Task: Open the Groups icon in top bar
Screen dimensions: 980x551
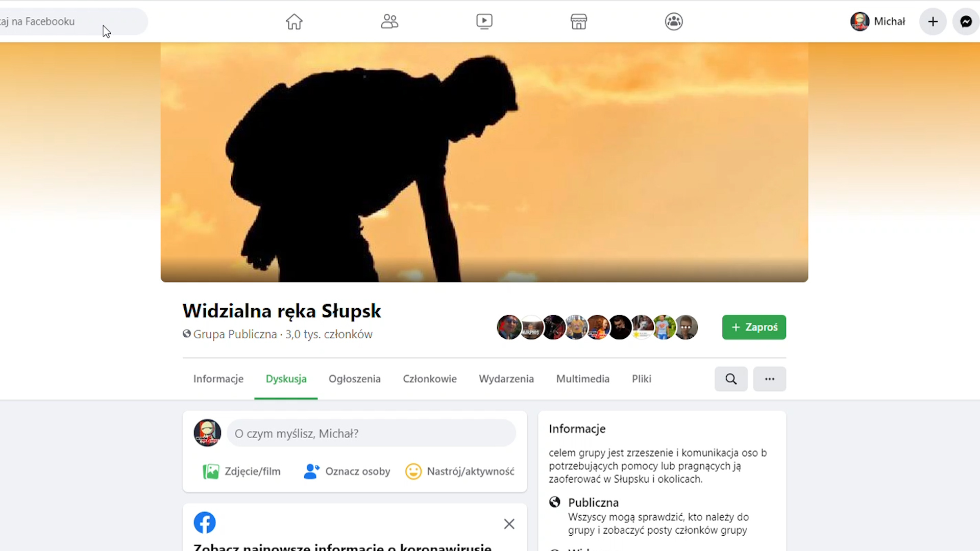Action: coord(674,21)
